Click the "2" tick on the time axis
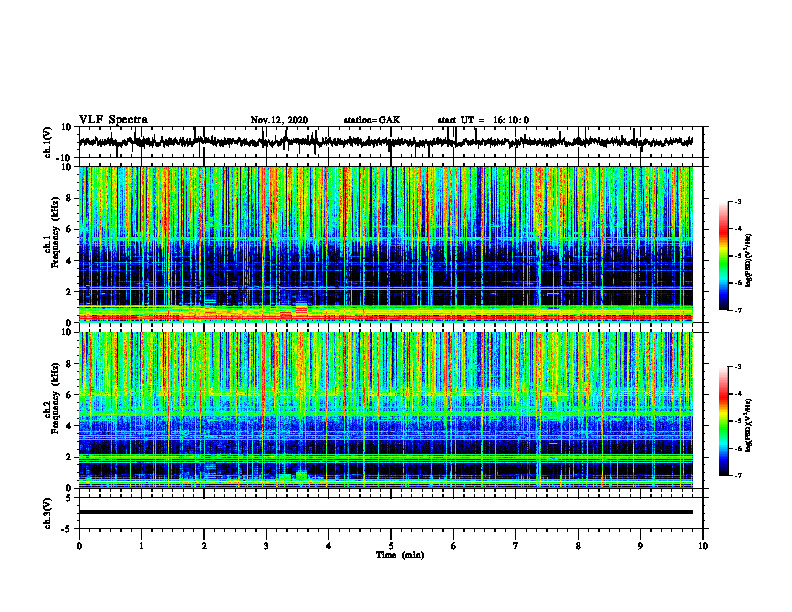Viewport: 792px width, 612px height. coord(204,546)
